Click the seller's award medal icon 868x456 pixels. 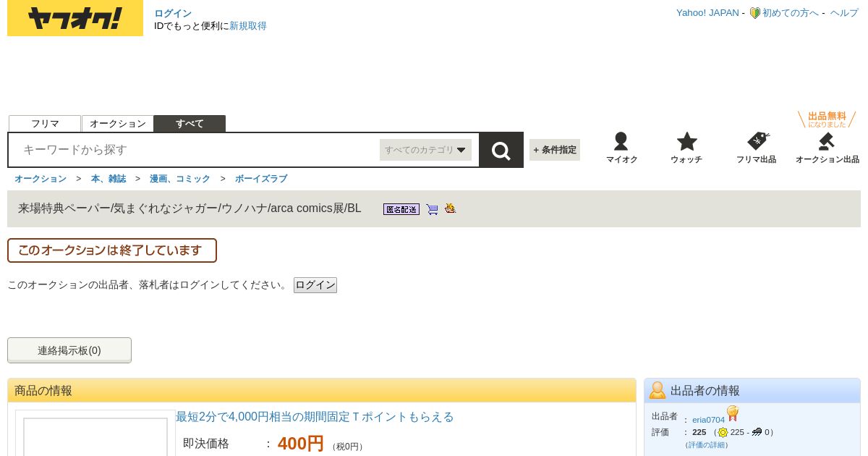tap(733, 414)
